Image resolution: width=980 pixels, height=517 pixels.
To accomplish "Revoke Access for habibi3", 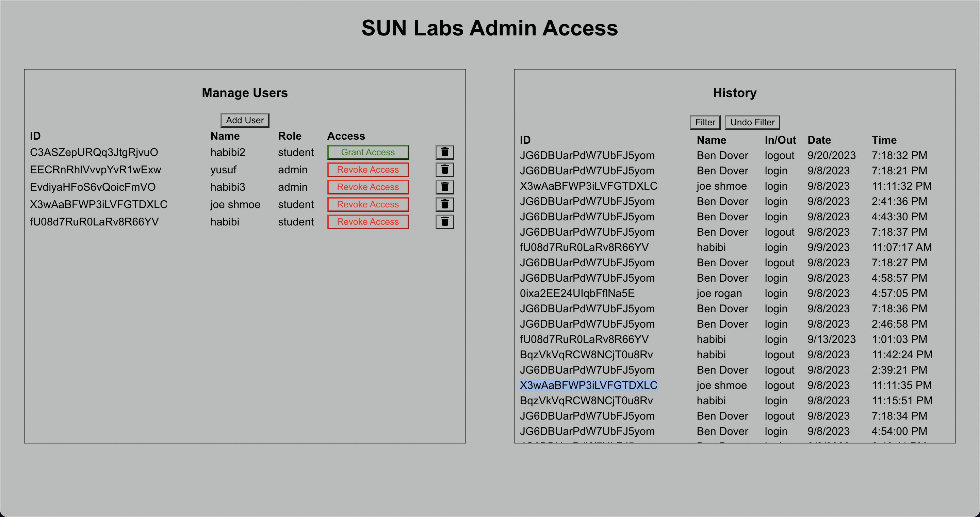I will [367, 187].
